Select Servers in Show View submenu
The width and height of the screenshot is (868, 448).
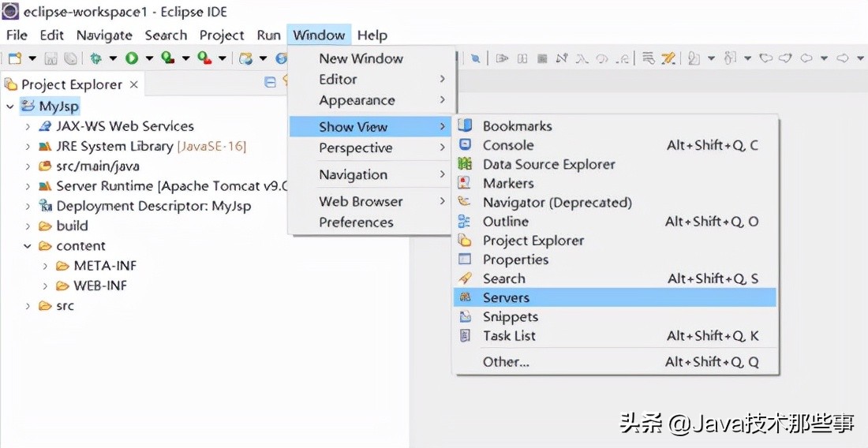coord(615,297)
